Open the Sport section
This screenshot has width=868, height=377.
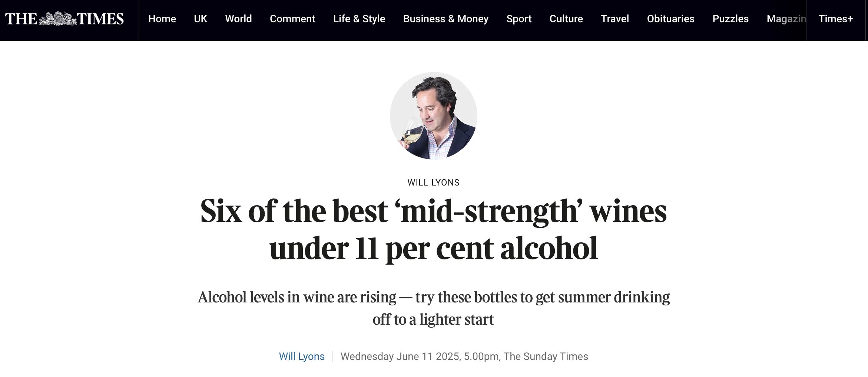tap(519, 19)
